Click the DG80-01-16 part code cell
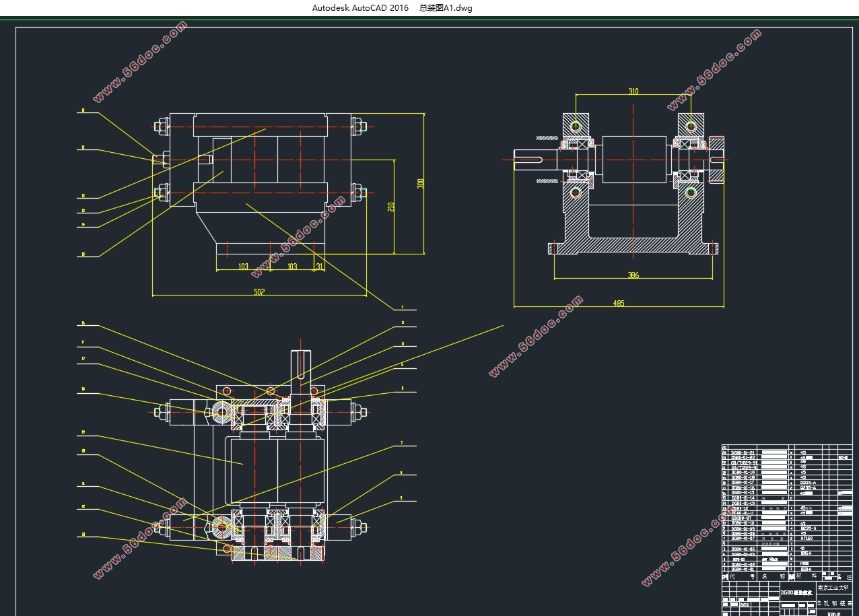Screen dimensions: 859x616 pos(743,488)
